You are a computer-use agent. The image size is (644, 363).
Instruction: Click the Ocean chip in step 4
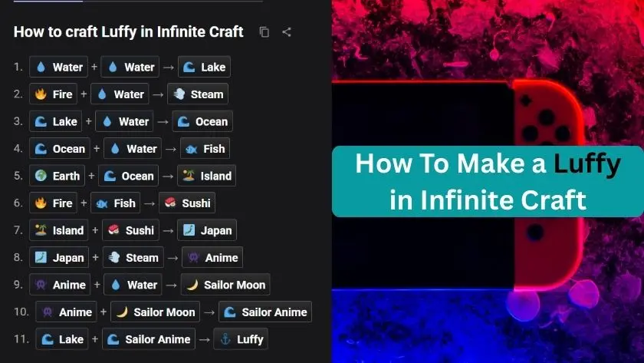(x=60, y=149)
